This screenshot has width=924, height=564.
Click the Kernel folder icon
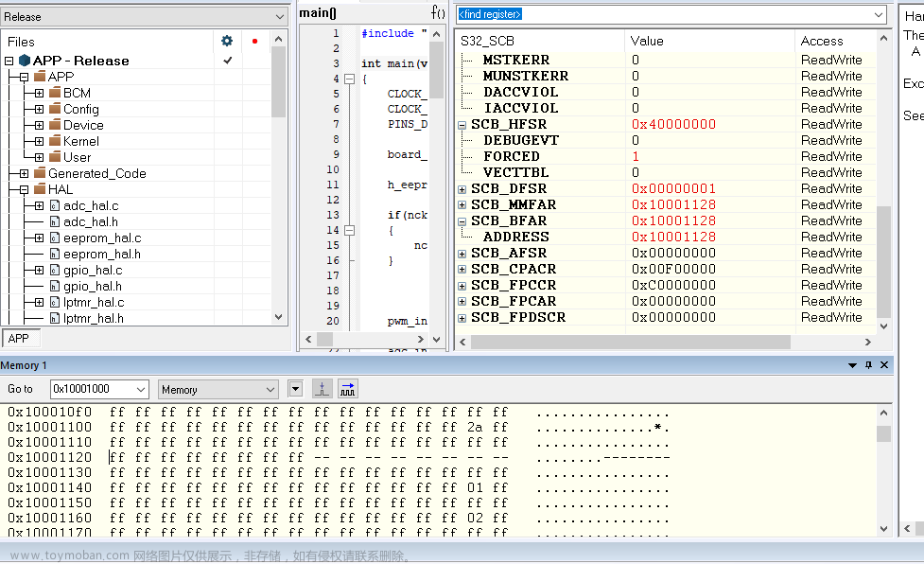[x=55, y=140]
